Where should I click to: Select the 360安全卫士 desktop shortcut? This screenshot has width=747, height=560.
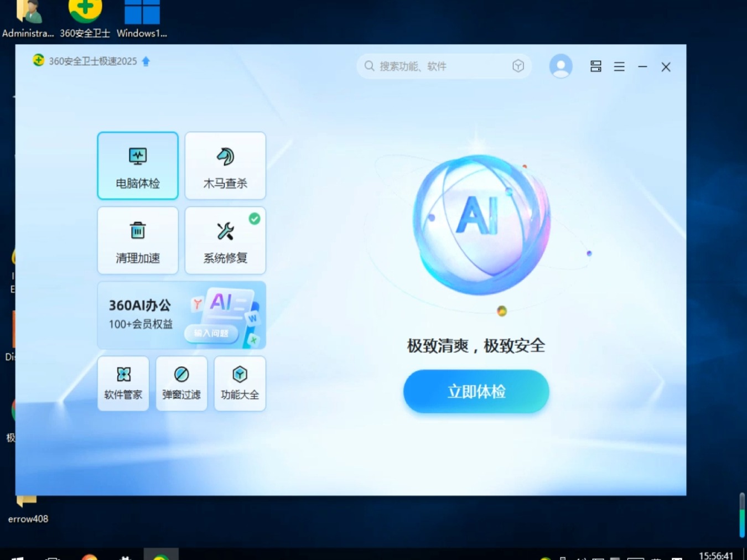click(x=85, y=19)
